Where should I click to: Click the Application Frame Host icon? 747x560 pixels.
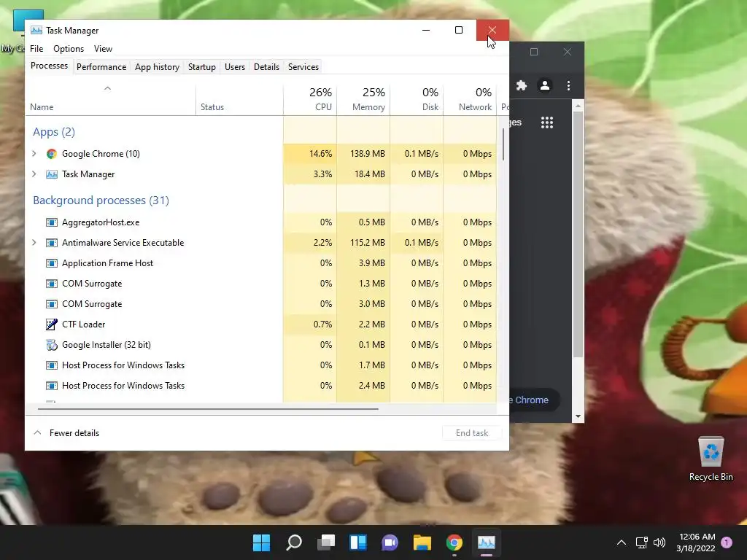click(52, 263)
